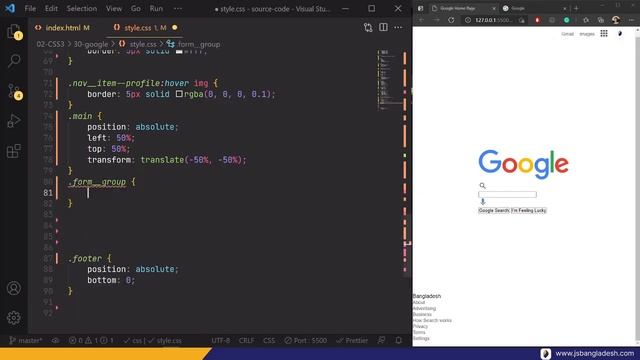
Task: Split the editor to the right
Action: (x=383, y=27)
